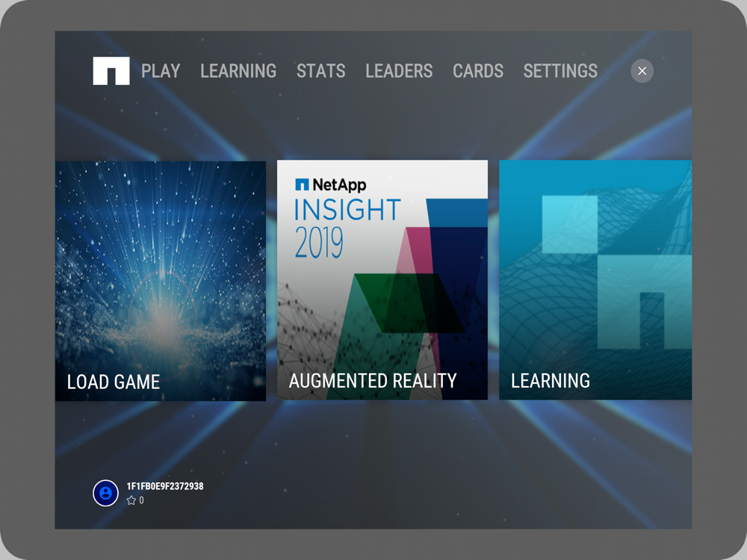Open the SETTINGS menu
Image resolution: width=747 pixels, height=560 pixels.
tap(560, 71)
